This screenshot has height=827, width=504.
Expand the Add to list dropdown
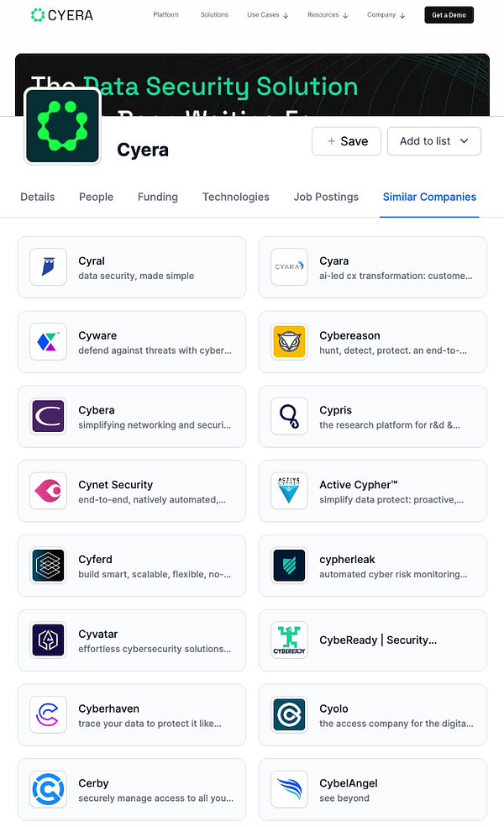[x=434, y=141]
